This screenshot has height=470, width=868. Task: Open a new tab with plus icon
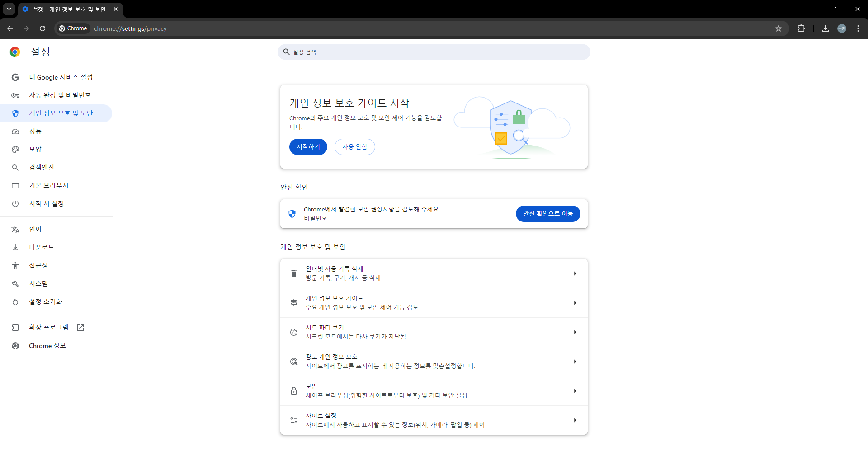[x=132, y=9]
